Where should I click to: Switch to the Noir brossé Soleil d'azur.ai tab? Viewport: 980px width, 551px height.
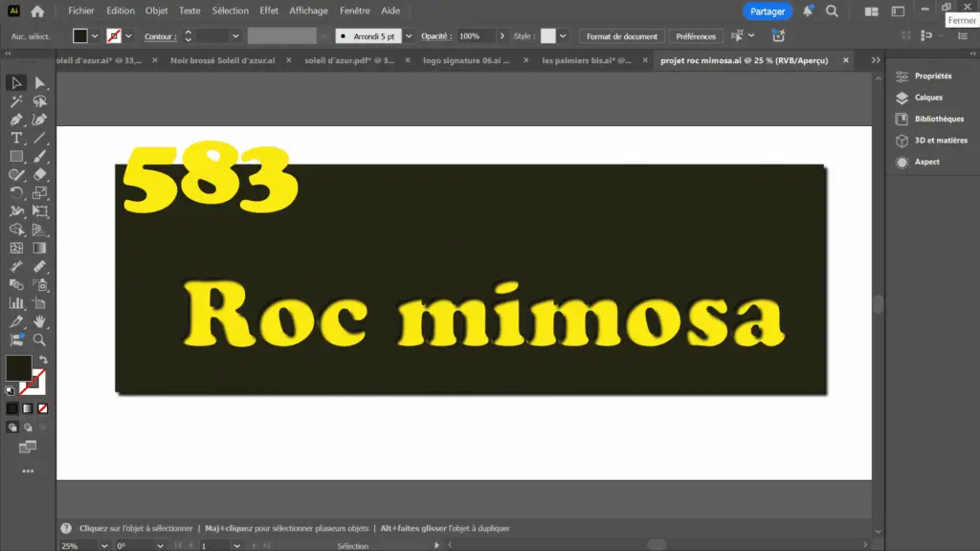[x=221, y=59]
